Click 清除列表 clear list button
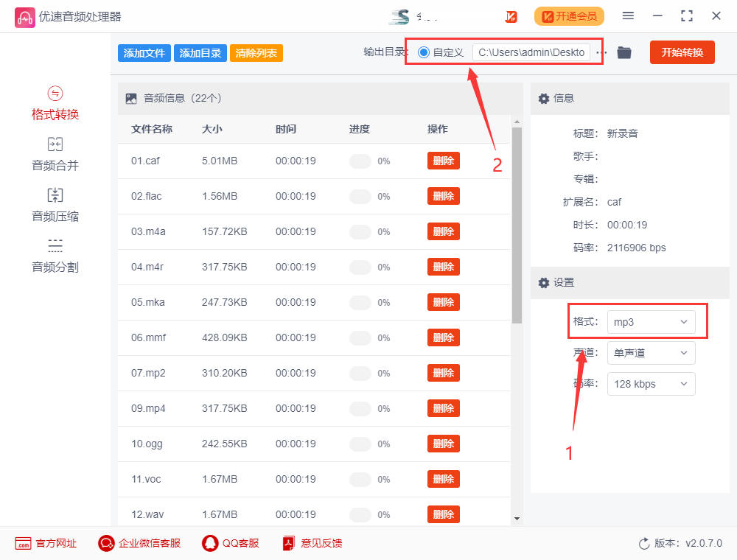Image resolution: width=737 pixels, height=560 pixels. point(256,53)
